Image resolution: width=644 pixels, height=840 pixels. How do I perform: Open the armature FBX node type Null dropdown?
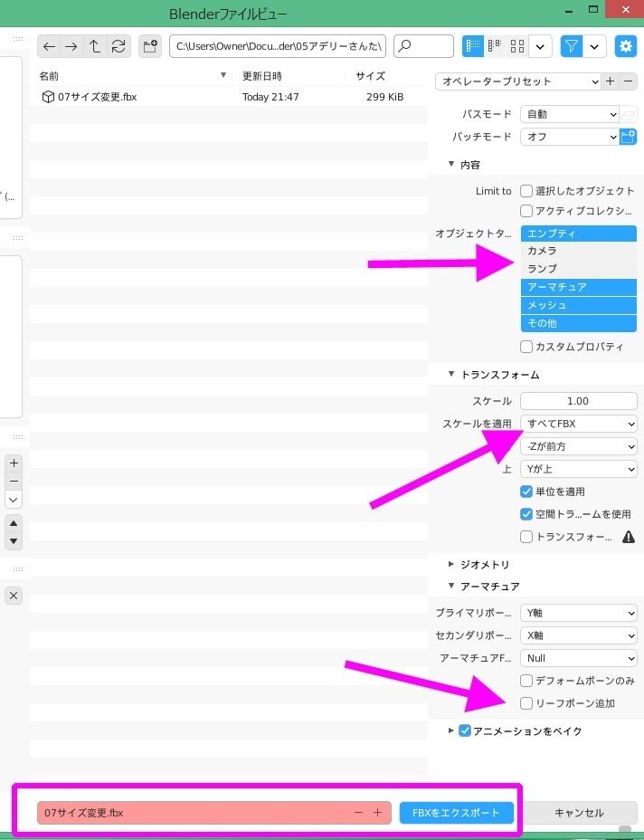579,658
